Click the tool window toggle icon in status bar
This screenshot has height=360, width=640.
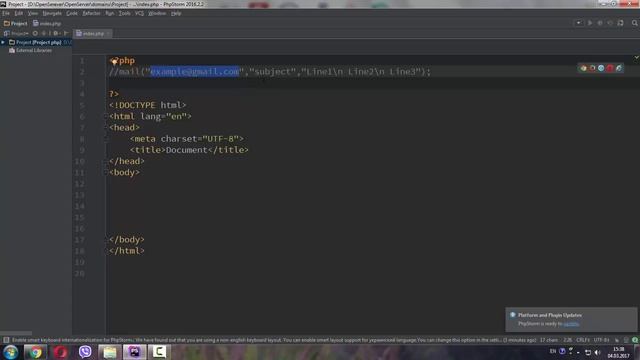pyautogui.click(x=6, y=340)
